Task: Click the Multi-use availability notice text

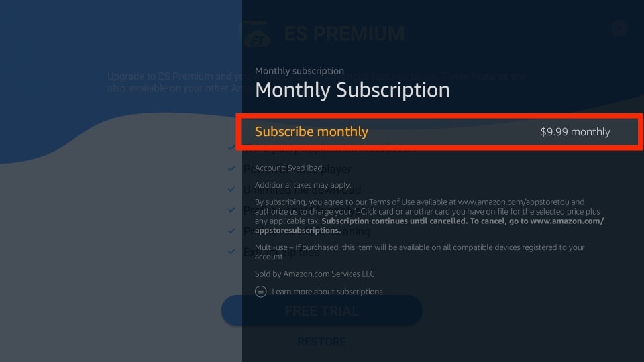Action: (x=419, y=252)
